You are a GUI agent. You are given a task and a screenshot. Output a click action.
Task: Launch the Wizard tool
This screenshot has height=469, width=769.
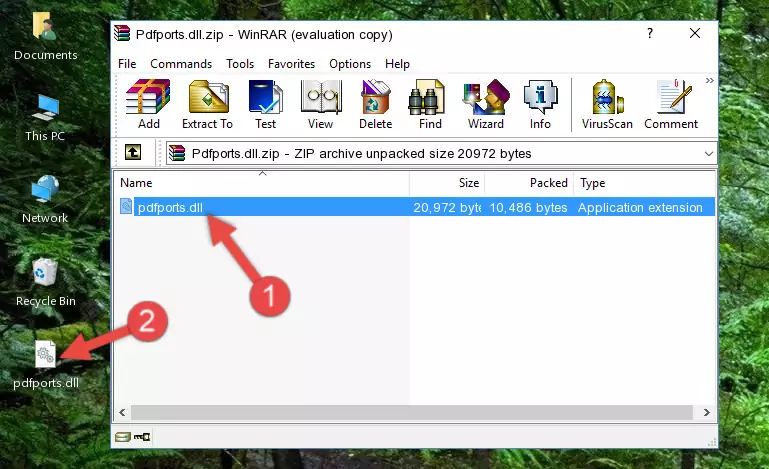[486, 104]
